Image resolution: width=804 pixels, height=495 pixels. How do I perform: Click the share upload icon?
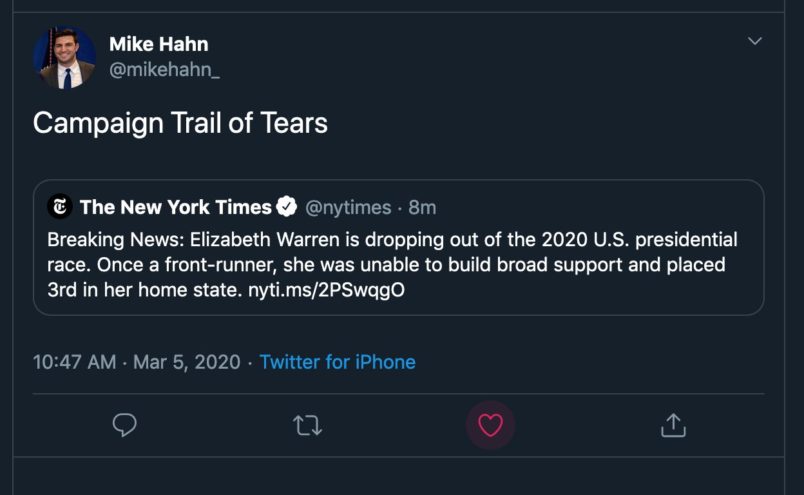coord(673,425)
